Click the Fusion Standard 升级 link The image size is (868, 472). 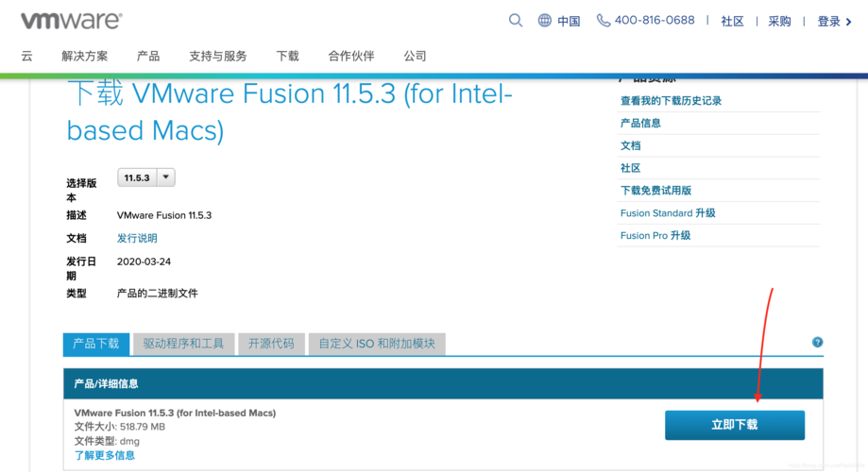point(668,213)
